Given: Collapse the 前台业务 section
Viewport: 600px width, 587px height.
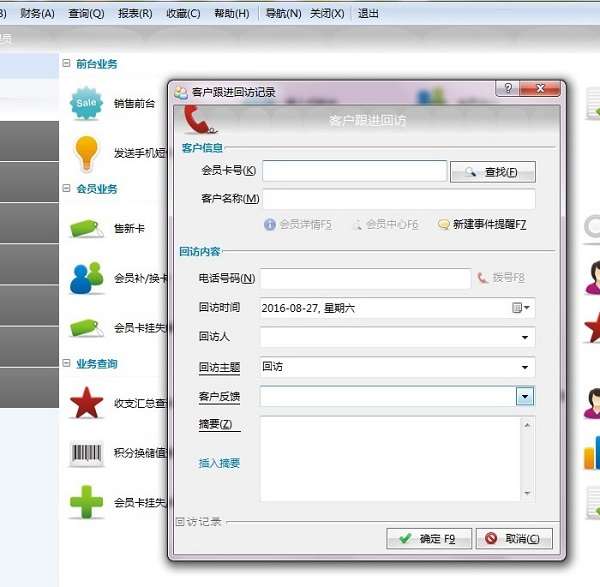Looking at the screenshot, I should pos(66,63).
